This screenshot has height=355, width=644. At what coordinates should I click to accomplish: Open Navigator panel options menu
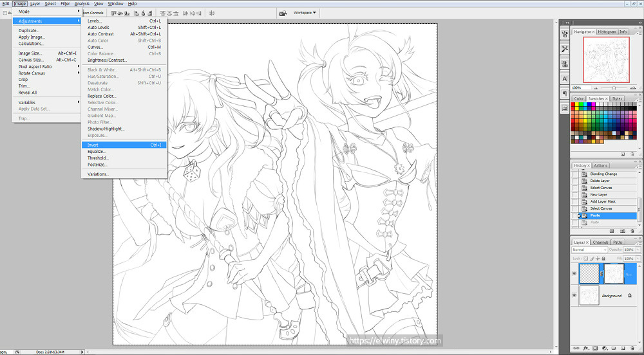pyautogui.click(x=640, y=32)
